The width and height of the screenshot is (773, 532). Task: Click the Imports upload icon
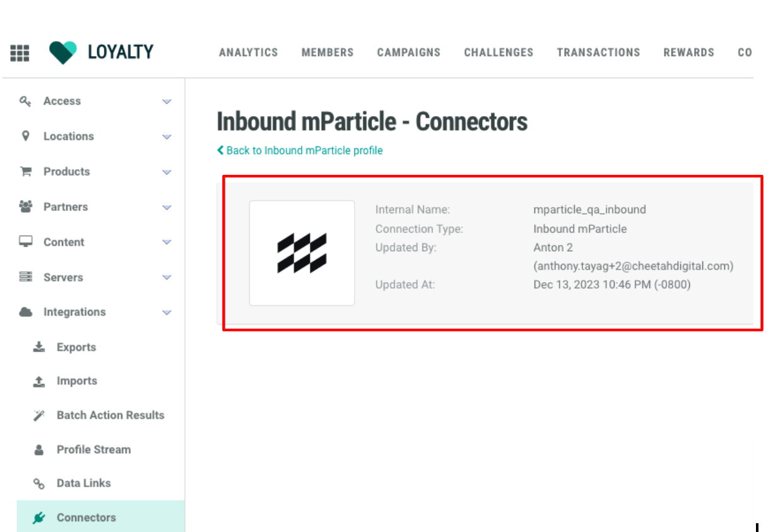pos(39,381)
